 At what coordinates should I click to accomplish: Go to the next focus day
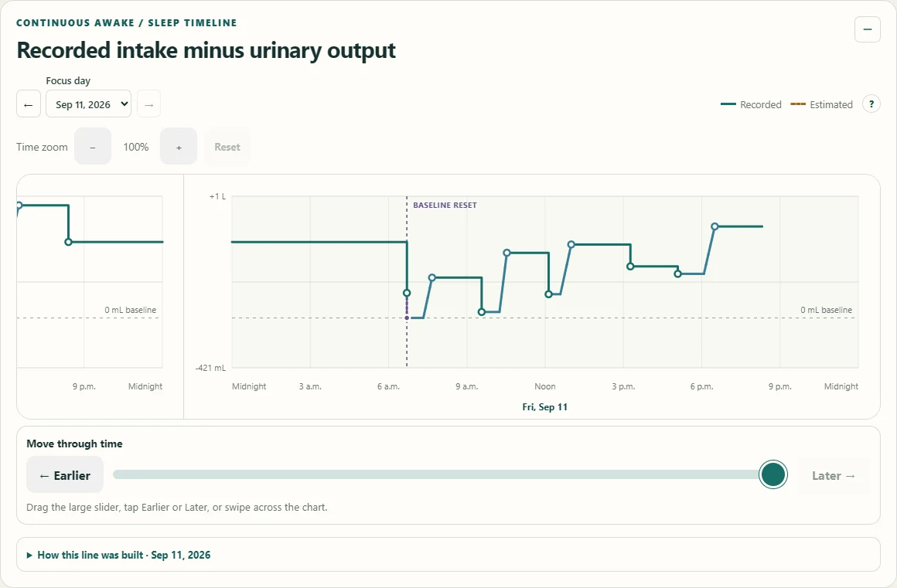148,104
